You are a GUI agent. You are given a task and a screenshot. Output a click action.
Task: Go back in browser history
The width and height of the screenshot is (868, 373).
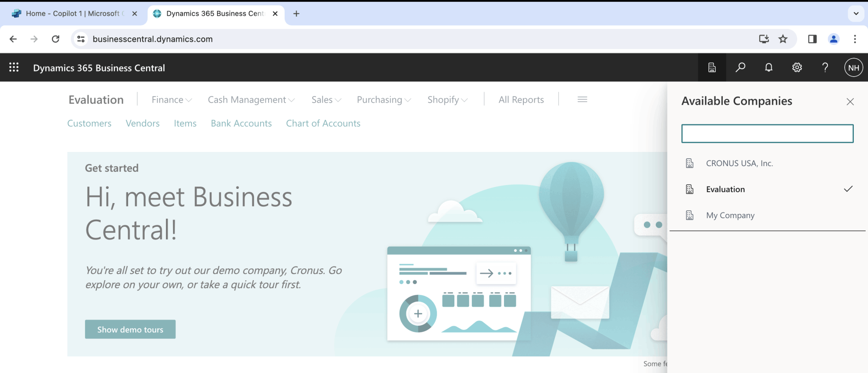[13, 39]
